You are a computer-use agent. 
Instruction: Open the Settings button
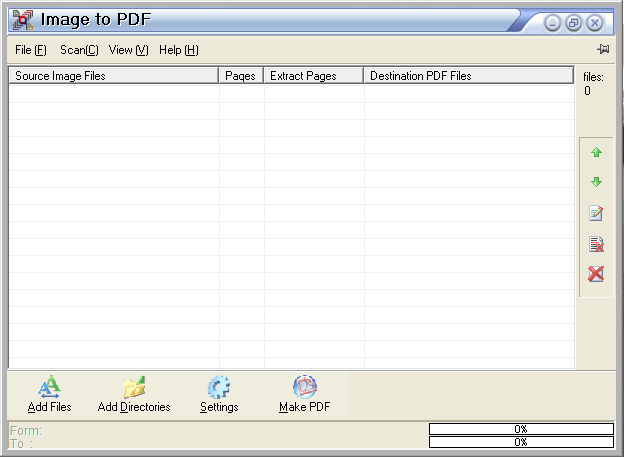point(219,394)
